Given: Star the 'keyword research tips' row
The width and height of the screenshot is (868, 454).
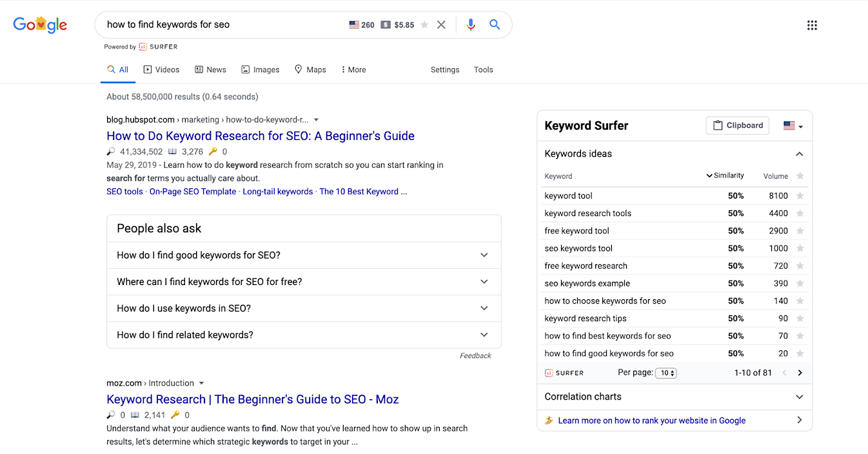Looking at the screenshot, I should tap(800, 318).
